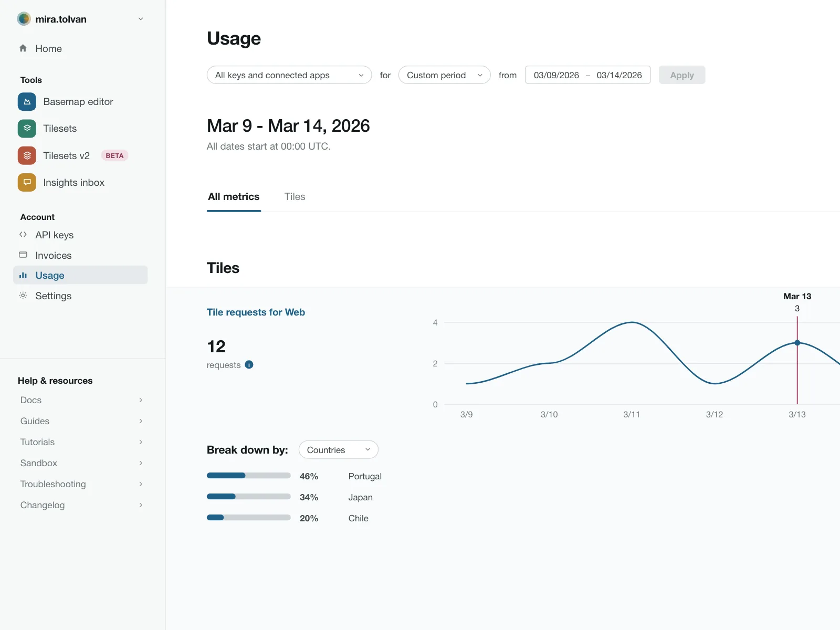Screen dimensions: 840x630
Task: Click the Mar 9 - Mar 14, 2026 heading
Action: pos(288,126)
